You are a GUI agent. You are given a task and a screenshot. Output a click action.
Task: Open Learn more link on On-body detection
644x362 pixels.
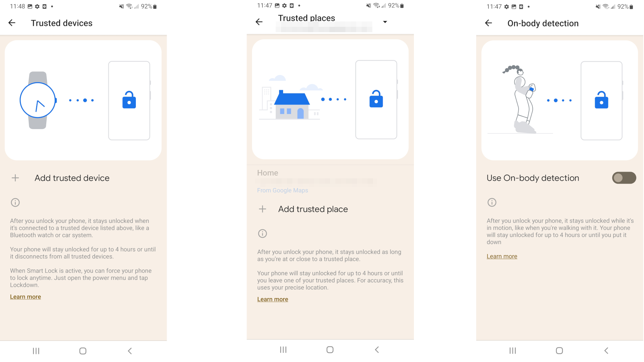pos(502,256)
